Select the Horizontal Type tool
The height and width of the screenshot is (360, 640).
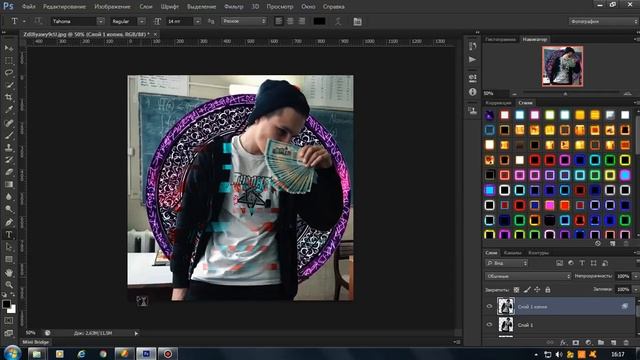9,235
